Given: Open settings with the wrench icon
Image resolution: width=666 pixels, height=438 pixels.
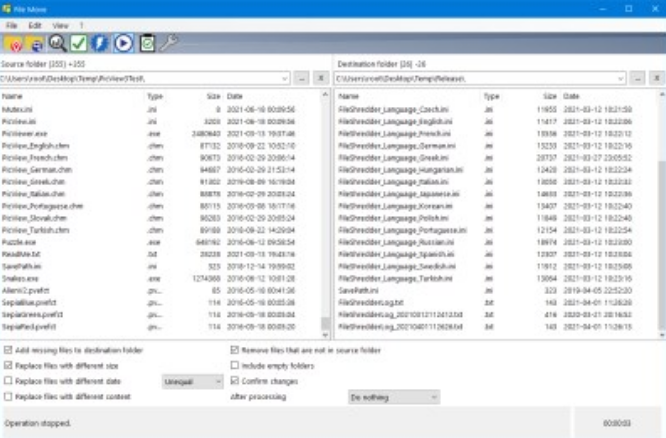Looking at the screenshot, I should click(x=170, y=43).
